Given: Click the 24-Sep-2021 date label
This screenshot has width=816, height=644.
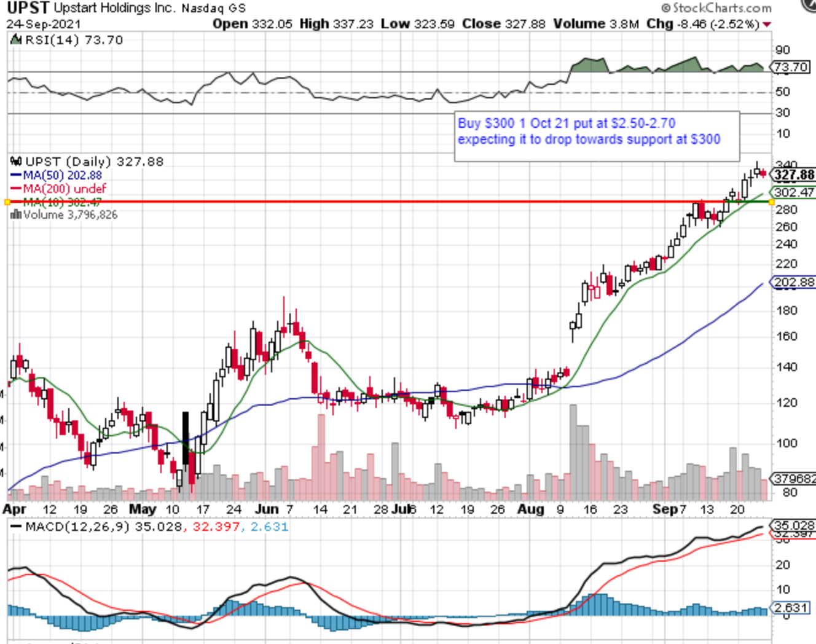Looking at the screenshot, I should (x=44, y=25).
